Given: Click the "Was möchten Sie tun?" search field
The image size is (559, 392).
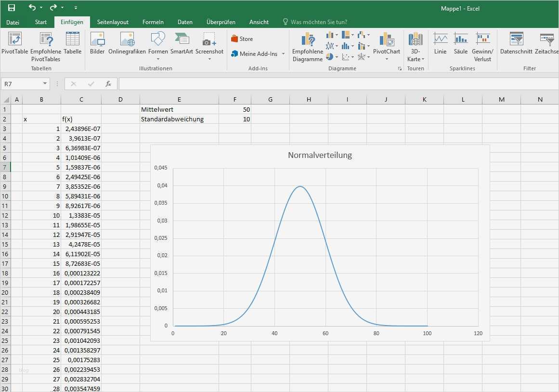Looking at the screenshot, I should tap(319, 22).
